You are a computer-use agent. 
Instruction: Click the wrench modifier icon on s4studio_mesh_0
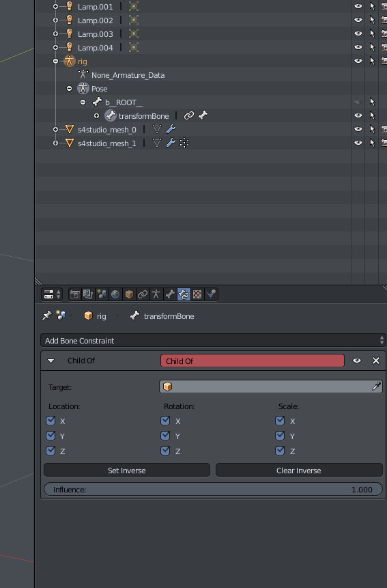click(171, 129)
